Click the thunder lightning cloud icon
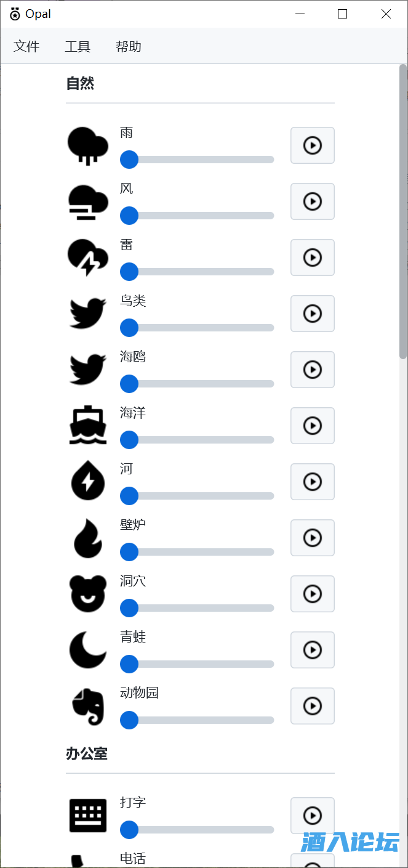This screenshot has width=408, height=868. pos(87,258)
